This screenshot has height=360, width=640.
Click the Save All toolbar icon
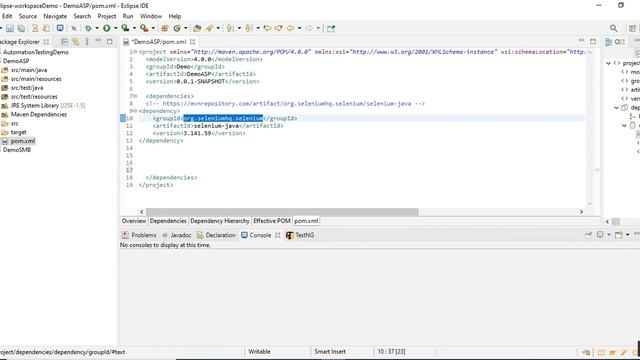pyautogui.click(x=21, y=28)
